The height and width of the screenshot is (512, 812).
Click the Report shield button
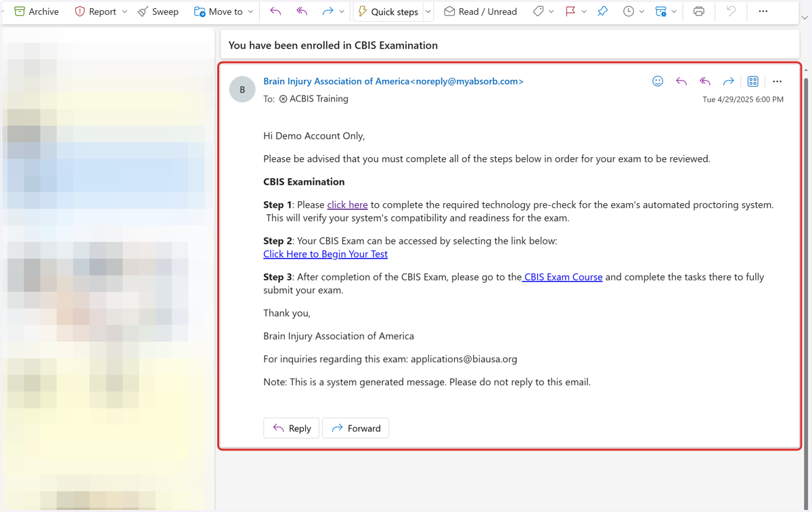[95, 12]
